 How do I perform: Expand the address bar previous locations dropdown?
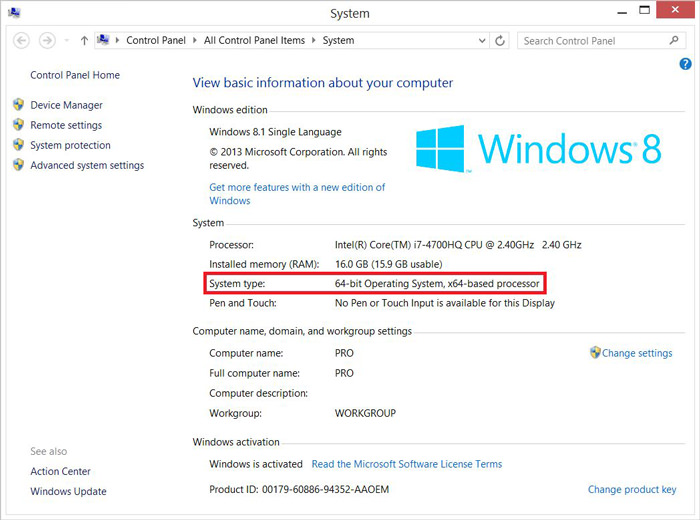(x=484, y=41)
